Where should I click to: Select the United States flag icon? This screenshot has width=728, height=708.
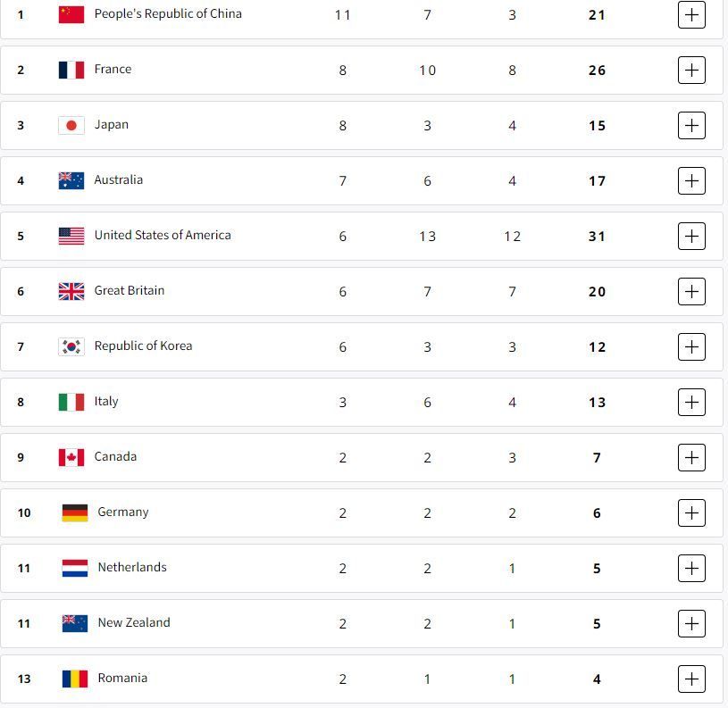(x=71, y=237)
